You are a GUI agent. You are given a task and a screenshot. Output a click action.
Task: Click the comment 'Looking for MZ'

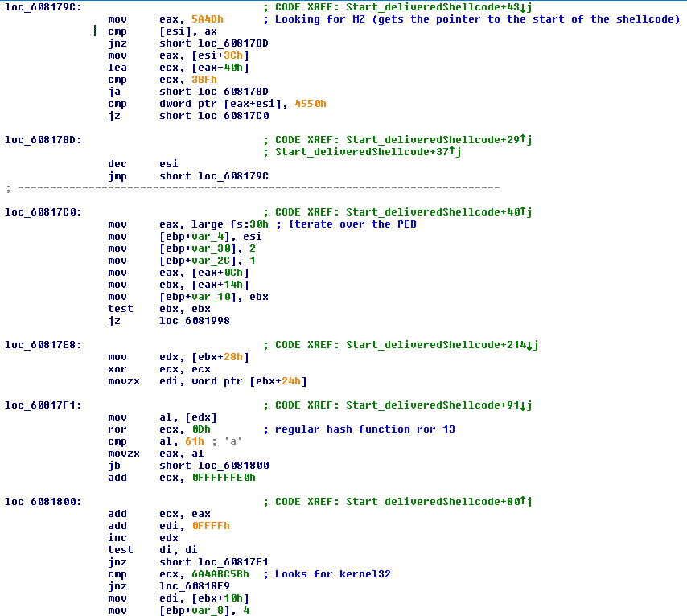pos(319,19)
